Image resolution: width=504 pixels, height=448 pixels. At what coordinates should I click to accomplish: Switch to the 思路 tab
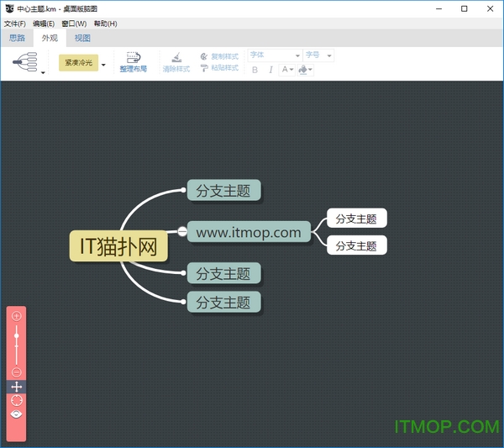click(17, 38)
